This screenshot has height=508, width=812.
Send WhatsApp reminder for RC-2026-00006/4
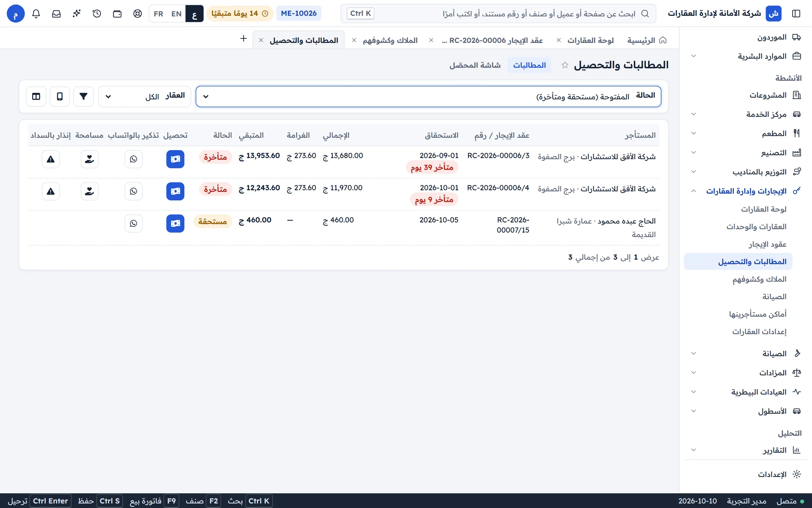coord(133,191)
